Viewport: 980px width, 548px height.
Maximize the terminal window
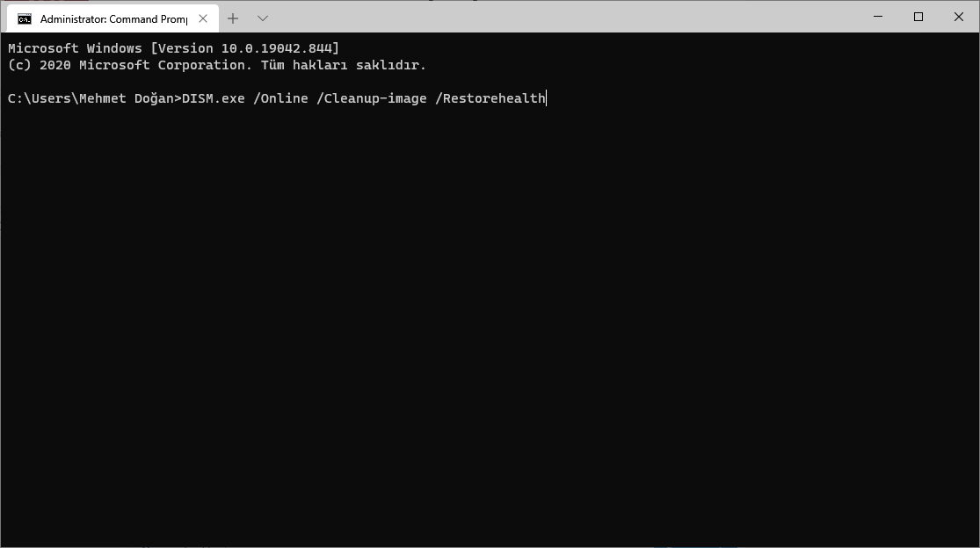pyautogui.click(x=918, y=17)
